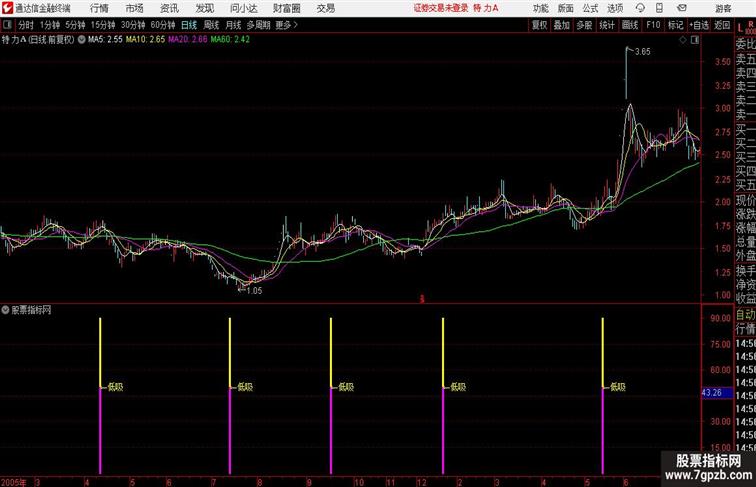Click the 1.05 low price marker
This screenshot has width=756, height=487.
coord(254,291)
